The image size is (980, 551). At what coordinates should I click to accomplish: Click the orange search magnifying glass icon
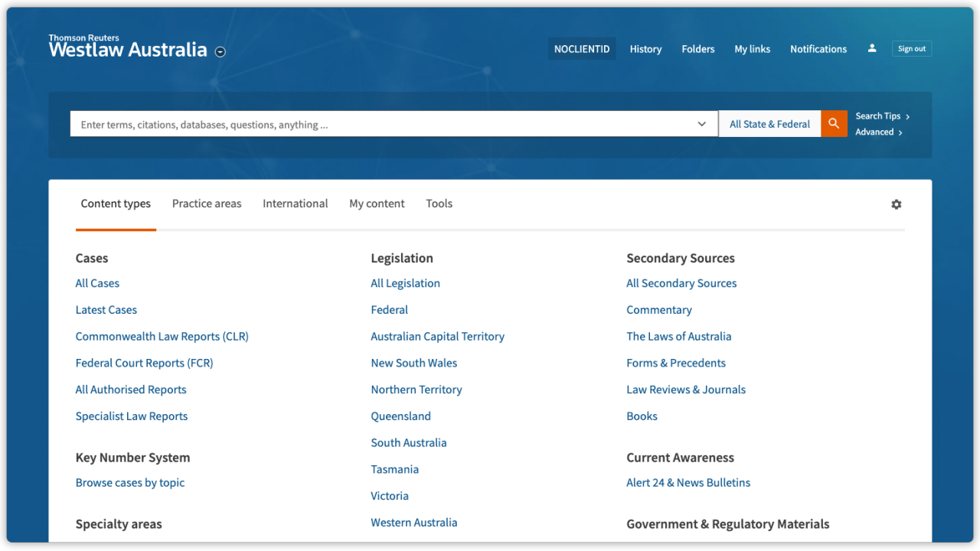pos(834,123)
